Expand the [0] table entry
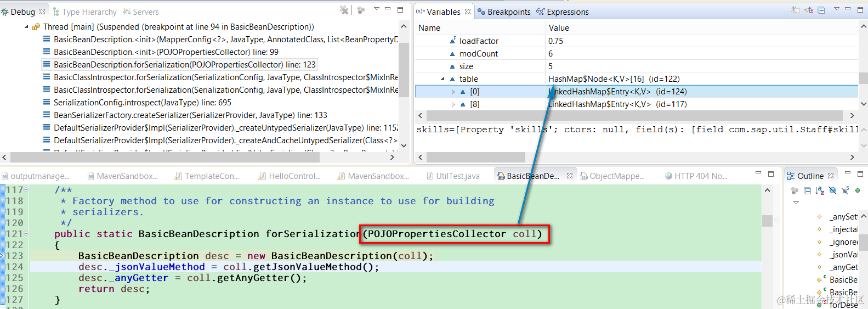The height and width of the screenshot is (309, 868). click(453, 92)
